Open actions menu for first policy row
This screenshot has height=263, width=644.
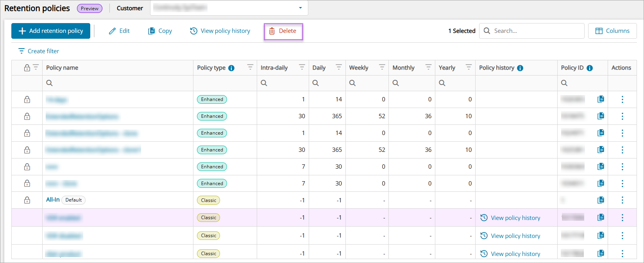coord(622,99)
